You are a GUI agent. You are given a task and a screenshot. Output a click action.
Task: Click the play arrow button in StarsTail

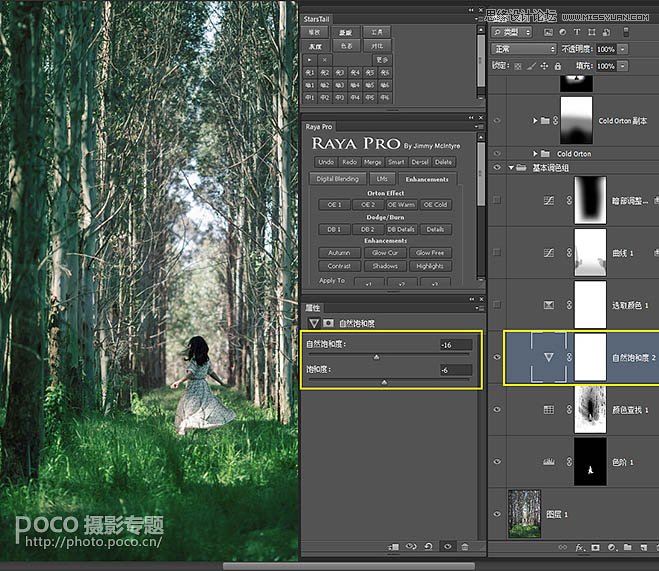[x=310, y=60]
